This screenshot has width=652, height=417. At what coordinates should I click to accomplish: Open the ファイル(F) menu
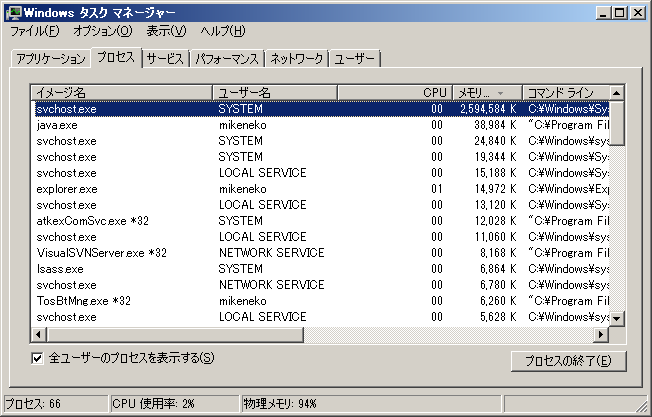pos(35,31)
